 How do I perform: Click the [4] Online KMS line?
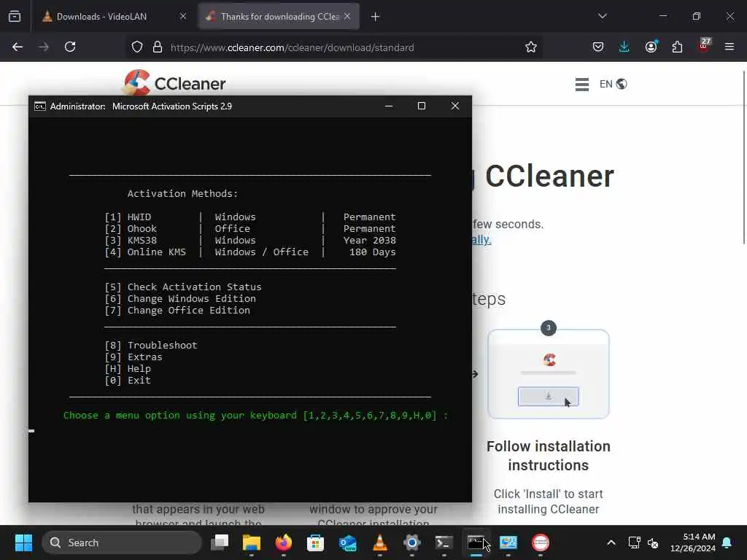pos(250,252)
